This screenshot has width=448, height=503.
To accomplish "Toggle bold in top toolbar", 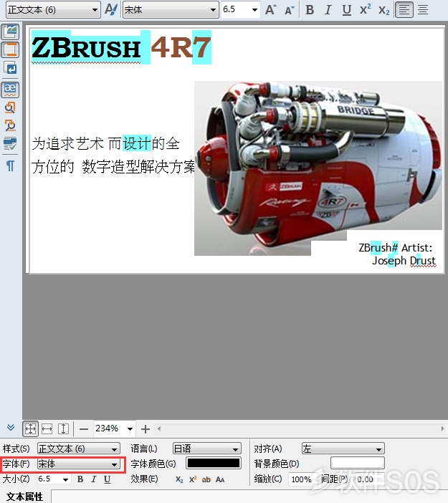I will pyautogui.click(x=310, y=10).
